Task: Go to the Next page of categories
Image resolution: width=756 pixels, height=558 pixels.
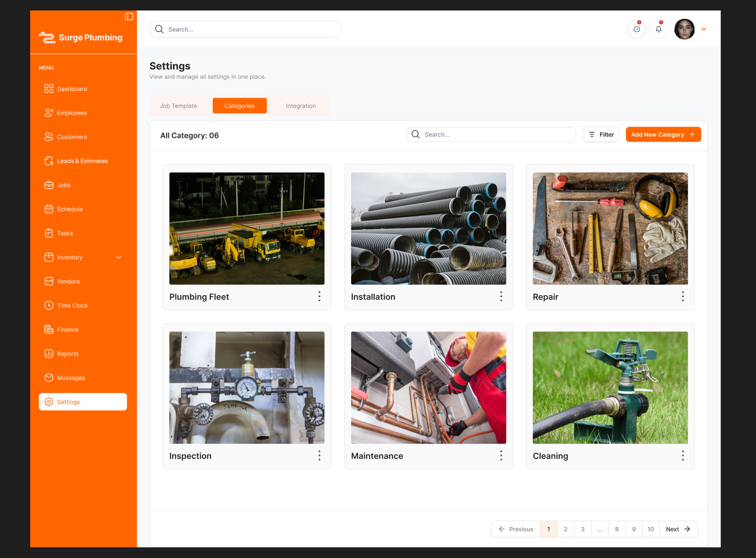Action: coord(678,529)
